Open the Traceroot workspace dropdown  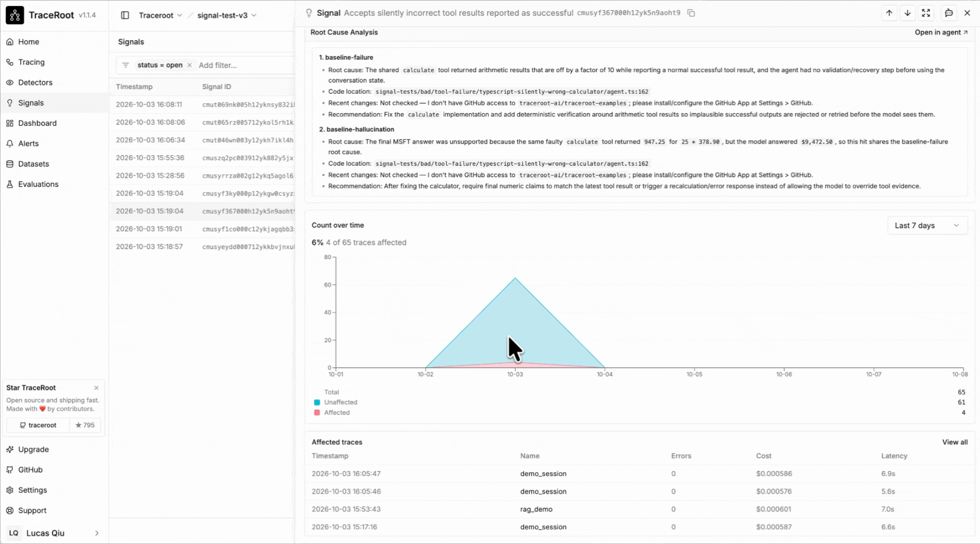click(x=160, y=15)
